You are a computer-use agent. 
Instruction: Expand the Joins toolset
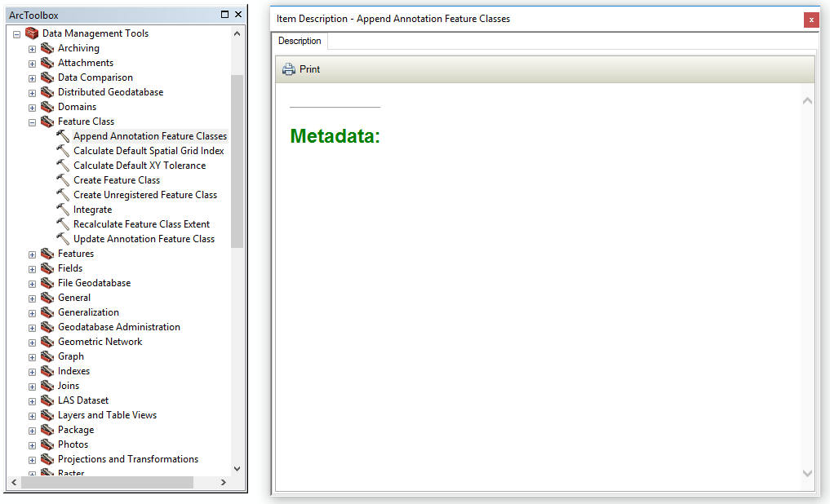click(33, 387)
